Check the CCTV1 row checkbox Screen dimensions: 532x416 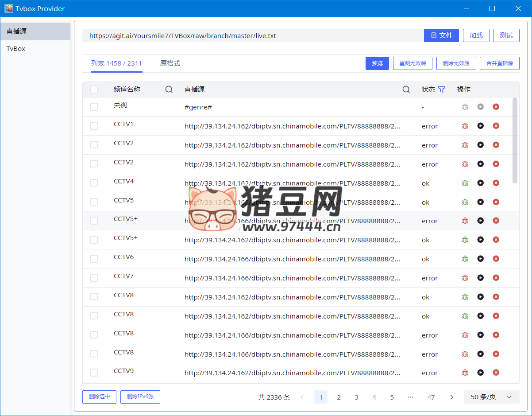click(x=94, y=126)
